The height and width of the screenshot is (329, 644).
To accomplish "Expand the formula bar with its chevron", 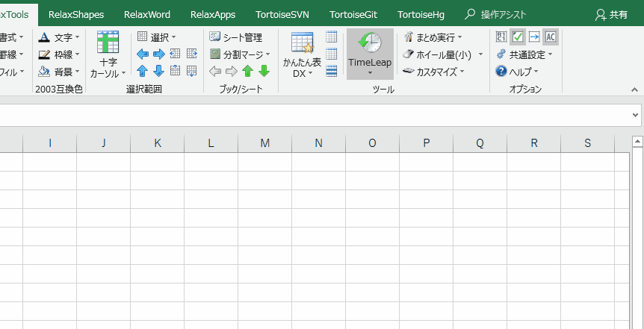I will coord(635,116).
